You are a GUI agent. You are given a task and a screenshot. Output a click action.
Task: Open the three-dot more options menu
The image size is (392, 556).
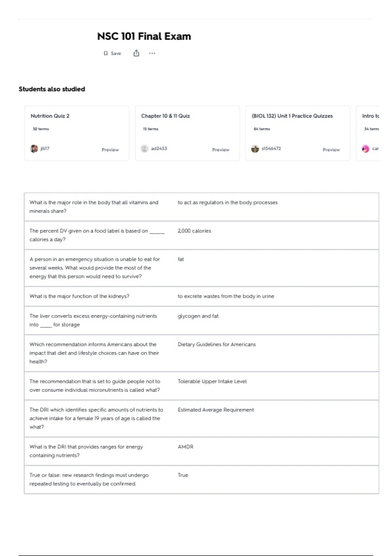(152, 53)
